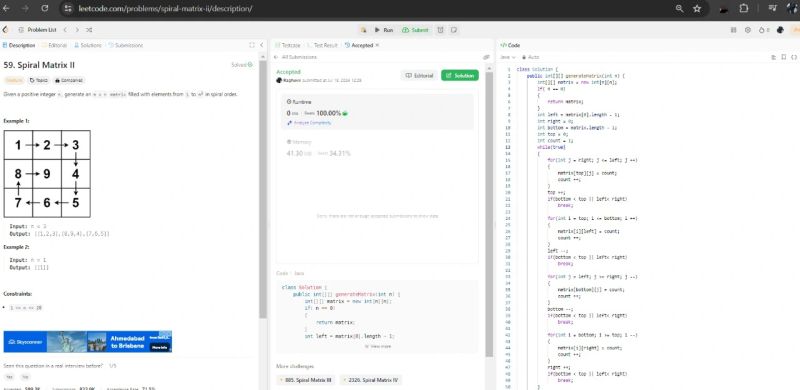Open the layout grid icon in header
The width and height of the screenshot is (800, 390).
(x=733, y=30)
